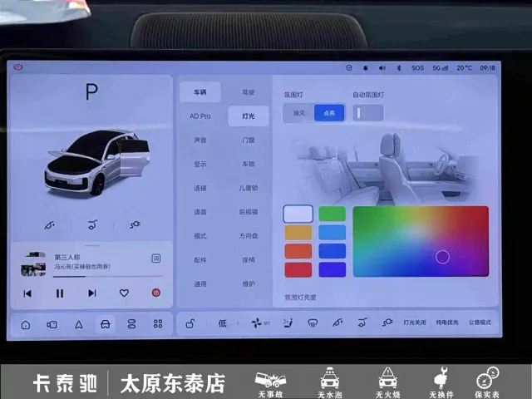Open the 灯光 settings tab
Screen dimensions: 532x399
[249, 116]
